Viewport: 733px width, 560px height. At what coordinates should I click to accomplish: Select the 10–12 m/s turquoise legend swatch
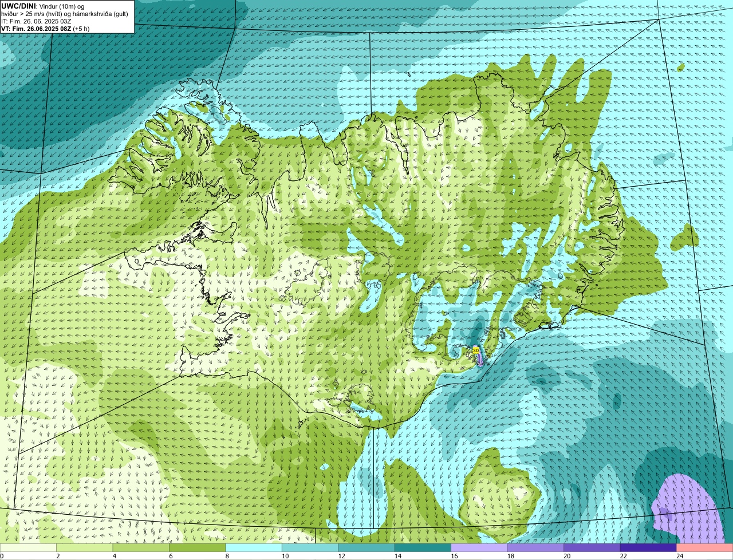pos(310,548)
